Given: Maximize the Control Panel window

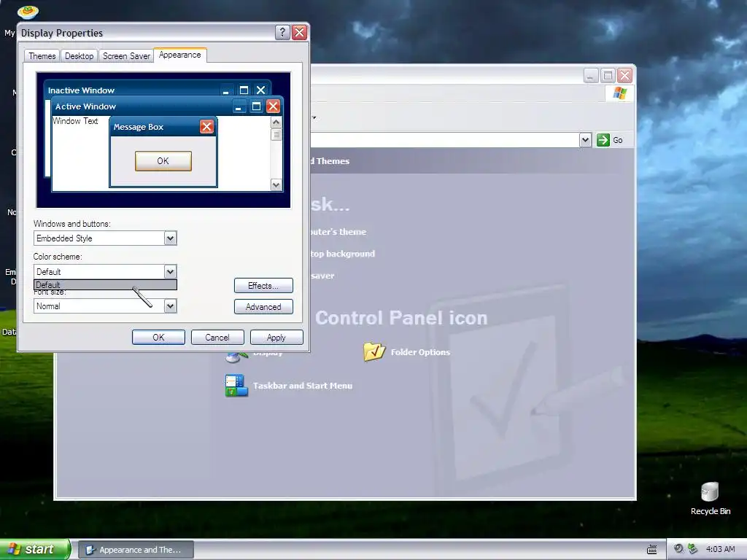Looking at the screenshot, I should [x=608, y=76].
